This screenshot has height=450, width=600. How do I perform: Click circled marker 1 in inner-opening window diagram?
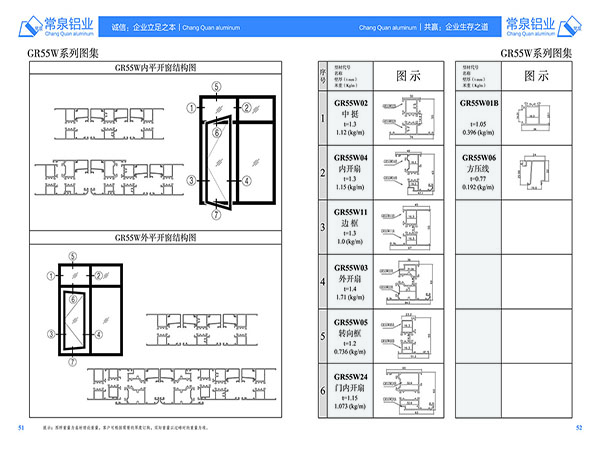point(191,108)
